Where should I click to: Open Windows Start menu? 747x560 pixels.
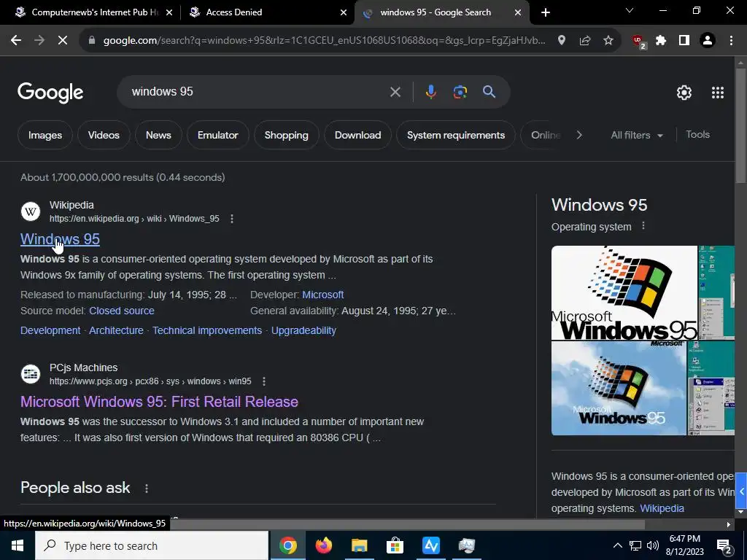[x=18, y=545]
